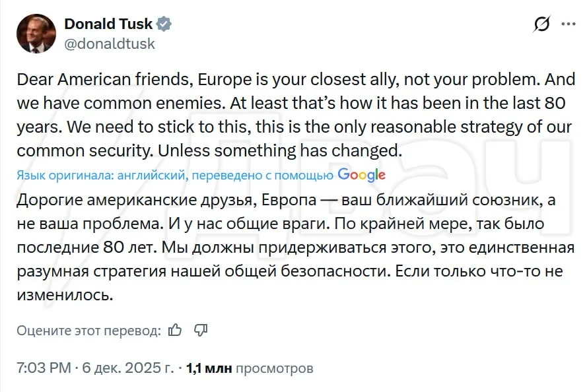Viewport: 587px width, 392px height.
Task: Open the three-dot more options menu
Action: click(x=567, y=25)
